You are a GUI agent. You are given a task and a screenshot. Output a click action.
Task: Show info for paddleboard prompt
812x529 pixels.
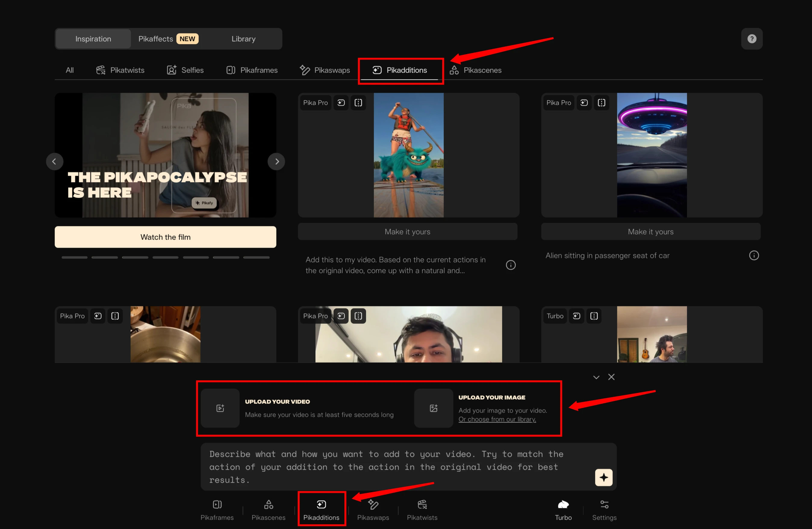coord(510,265)
